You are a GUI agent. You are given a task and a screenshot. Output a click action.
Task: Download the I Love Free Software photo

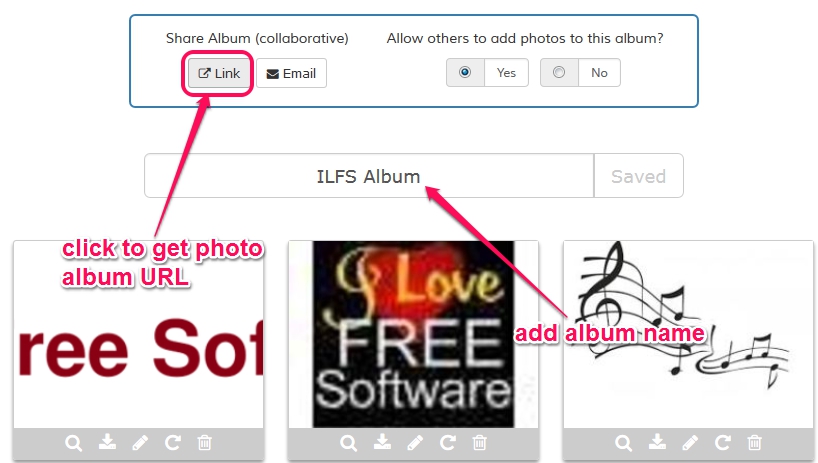point(382,442)
